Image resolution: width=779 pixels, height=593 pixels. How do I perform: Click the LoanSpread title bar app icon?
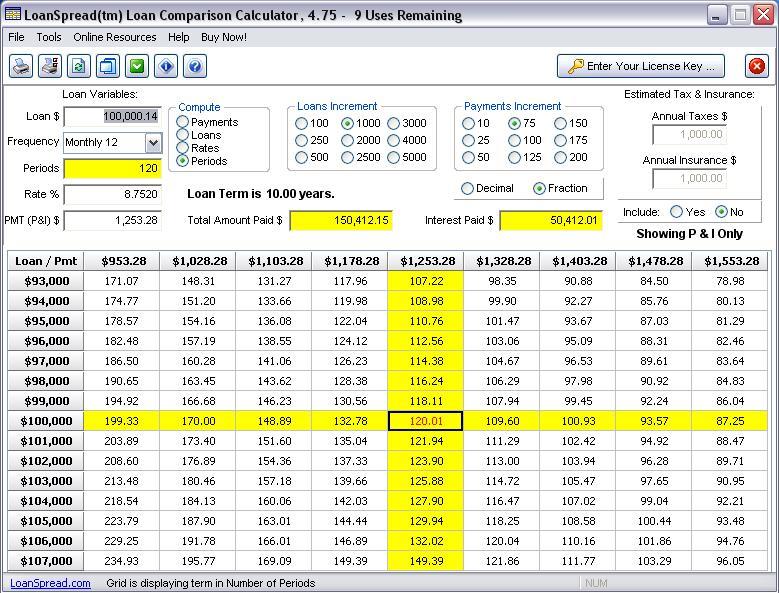[12, 14]
